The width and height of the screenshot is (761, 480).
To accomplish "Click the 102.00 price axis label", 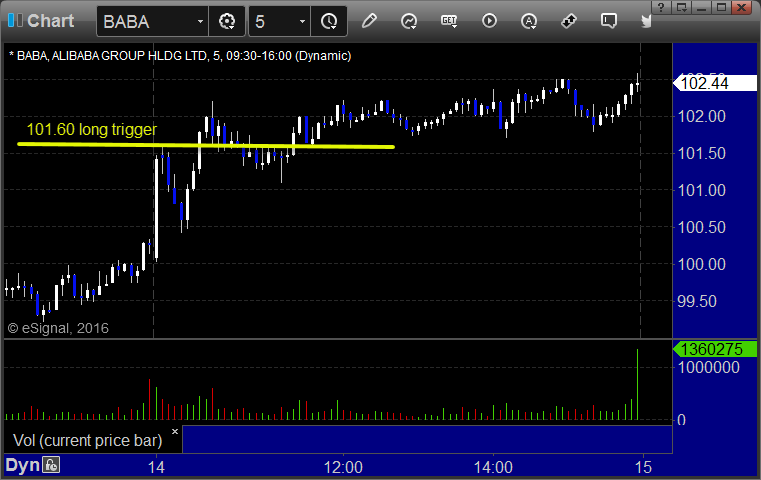I will (701, 116).
